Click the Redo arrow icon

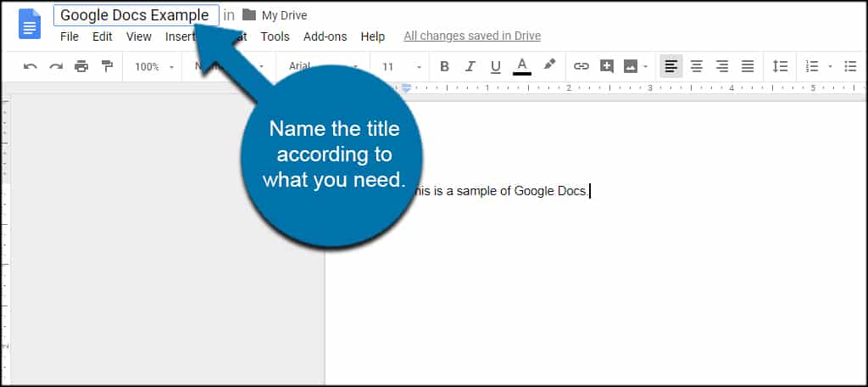coord(56,66)
